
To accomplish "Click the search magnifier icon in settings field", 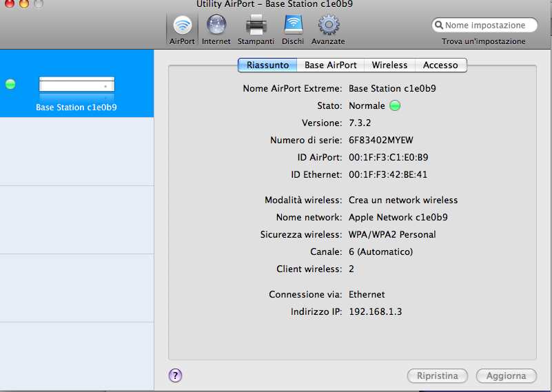I will point(439,25).
